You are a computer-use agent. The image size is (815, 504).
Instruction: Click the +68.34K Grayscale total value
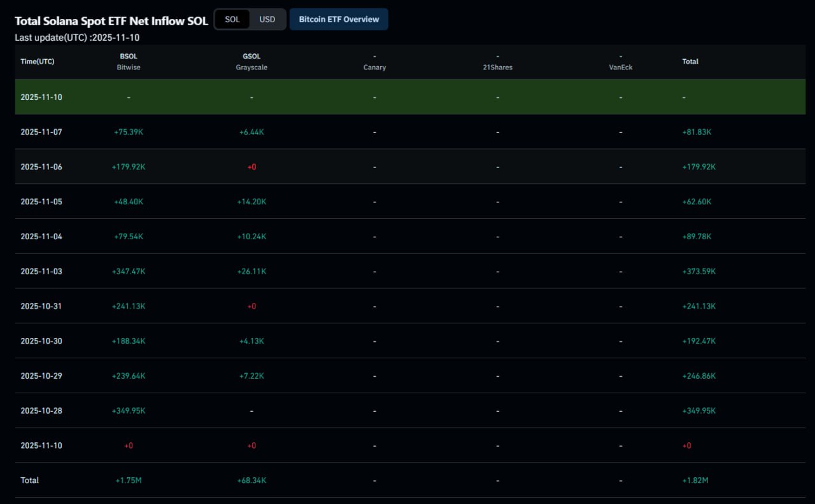tap(252, 480)
